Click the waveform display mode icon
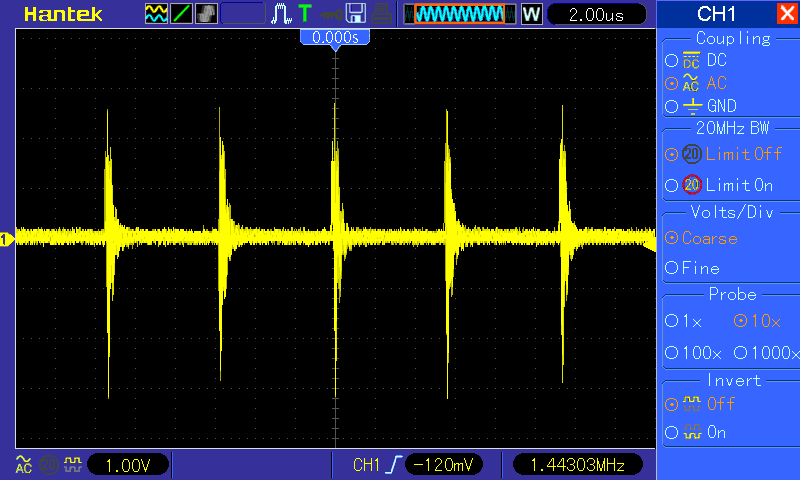Screen dimensions: 800x480 click(x=156, y=14)
